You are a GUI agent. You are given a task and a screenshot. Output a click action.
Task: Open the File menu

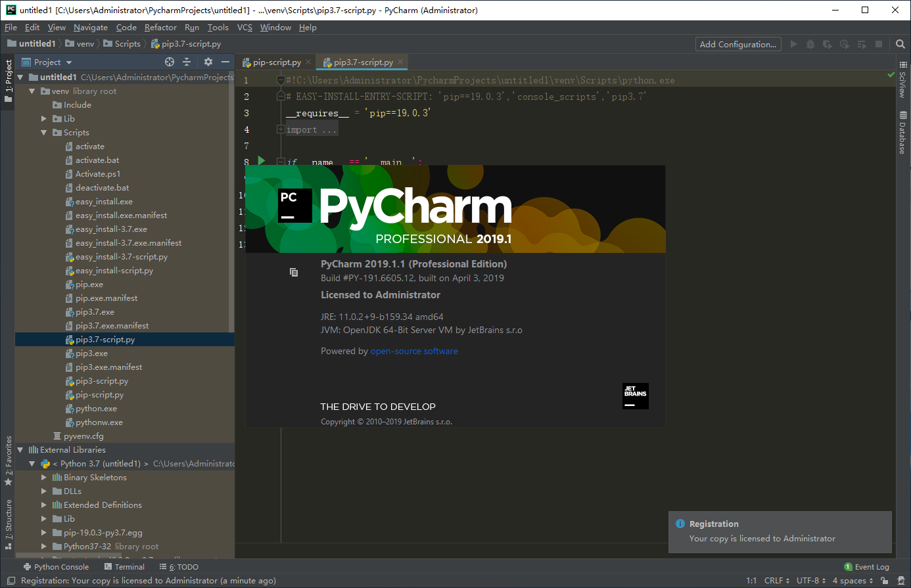pyautogui.click(x=11, y=28)
